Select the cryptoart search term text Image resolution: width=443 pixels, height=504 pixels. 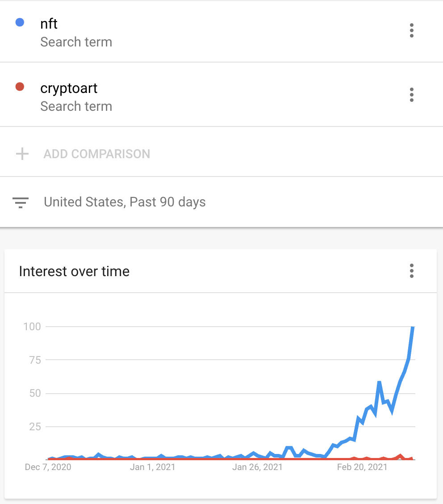click(x=69, y=89)
